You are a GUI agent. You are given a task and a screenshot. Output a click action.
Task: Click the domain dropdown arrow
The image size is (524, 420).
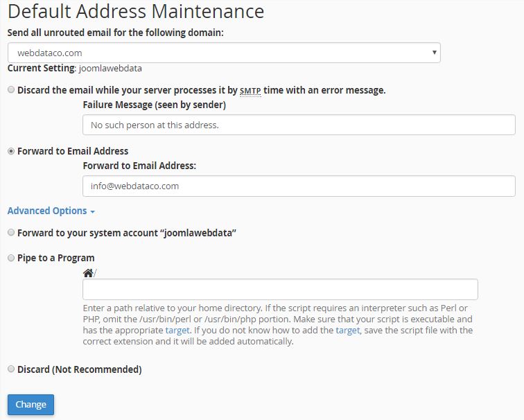click(434, 53)
